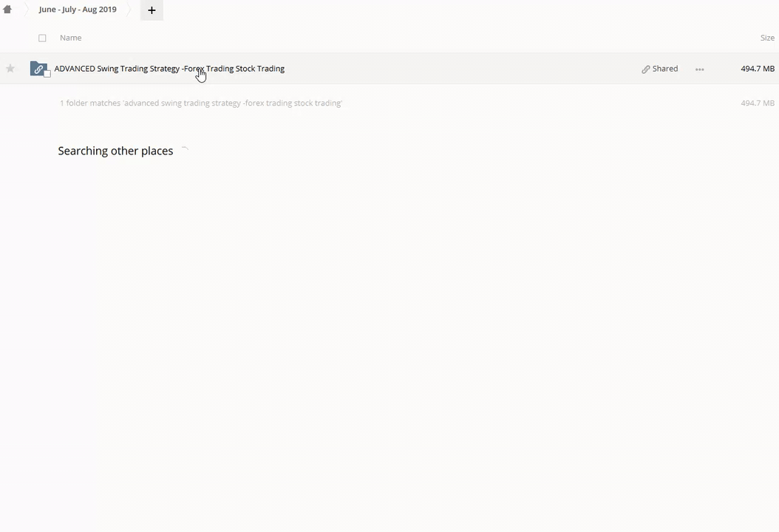
Task: Click the chain-link icon beside Shared
Action: tap(645, 69)
